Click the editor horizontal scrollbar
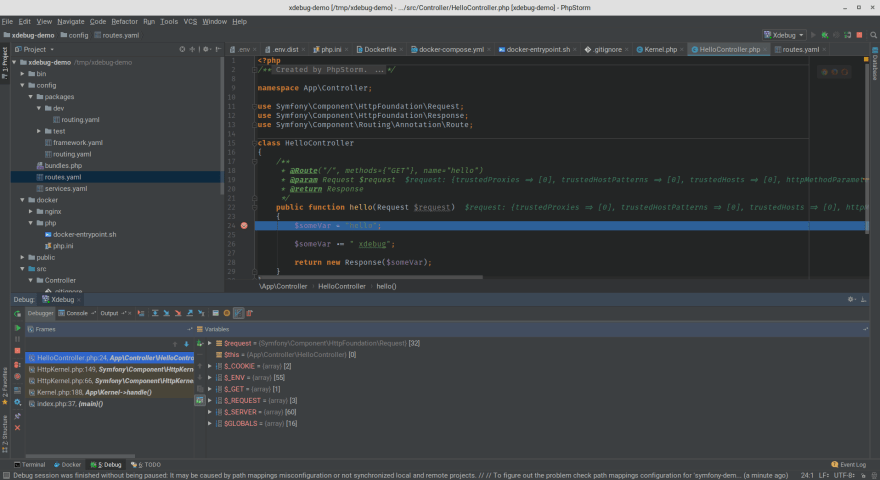This screenshot has width=880, height=480. pos(370,277)
